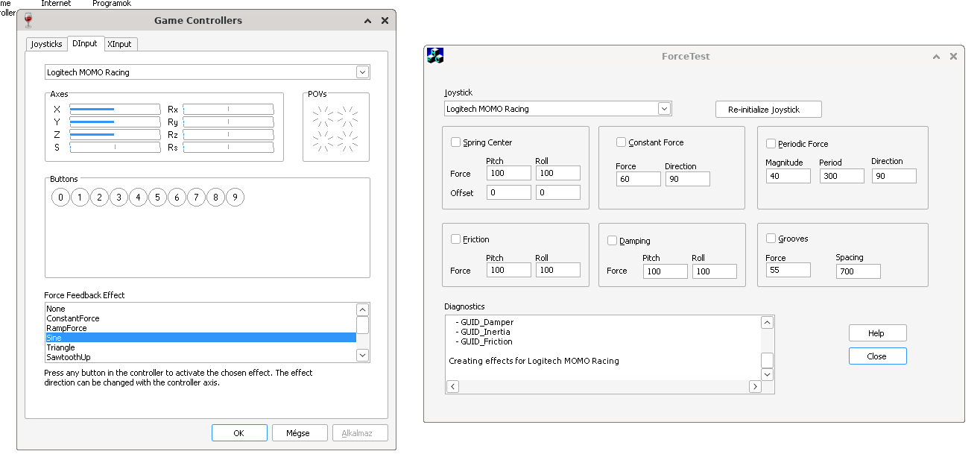The width and height of the screenshot is (980, 457).
Task: Click Grooves Force field showing 55
Action: pyautogui.click(x=788, y=270)
